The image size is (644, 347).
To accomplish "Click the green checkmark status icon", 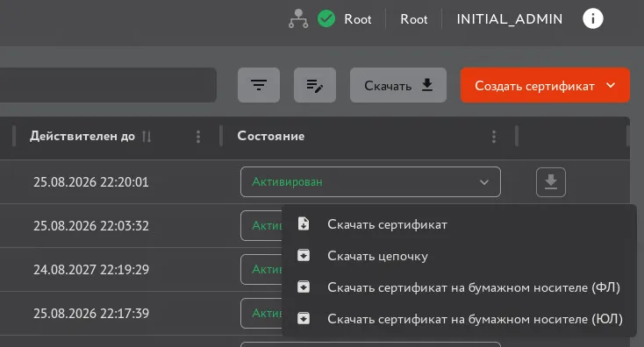I will point(326,19).
